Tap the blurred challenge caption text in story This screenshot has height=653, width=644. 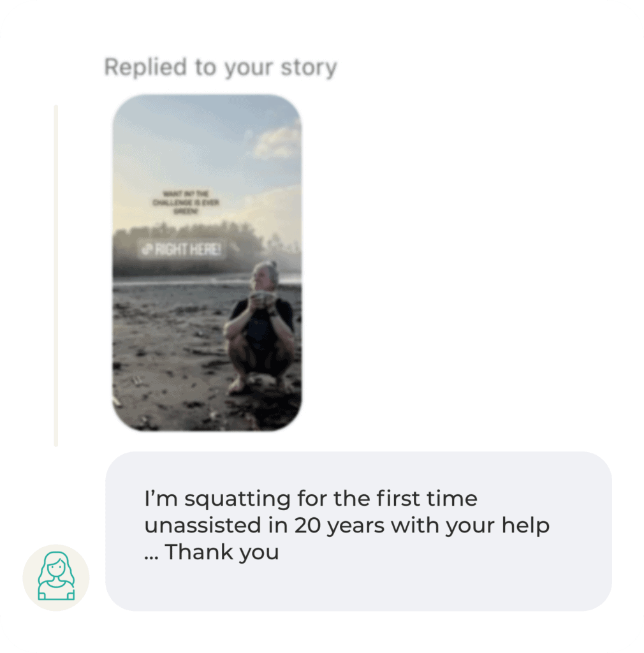[186, 202]
